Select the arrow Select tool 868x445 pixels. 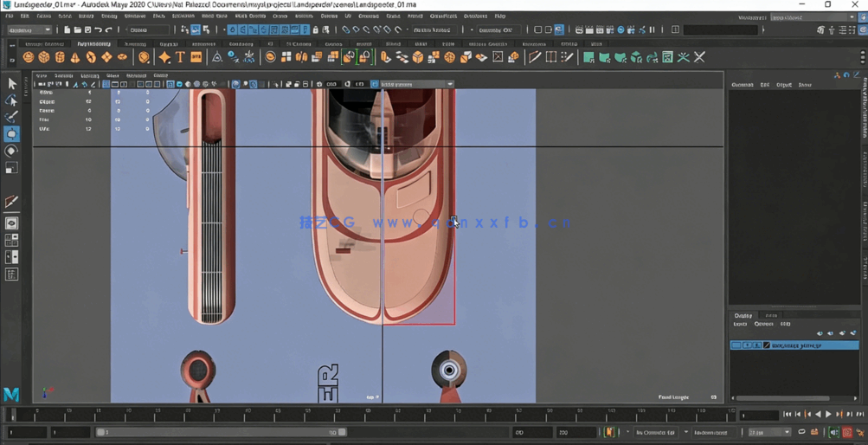click(11, 84)
